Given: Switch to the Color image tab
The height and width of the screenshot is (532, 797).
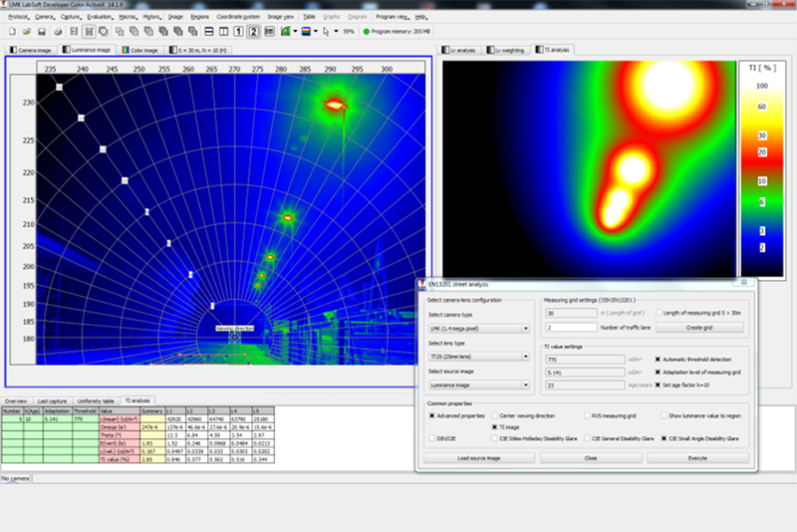Looking at the screenshot, I should (139, 50).
